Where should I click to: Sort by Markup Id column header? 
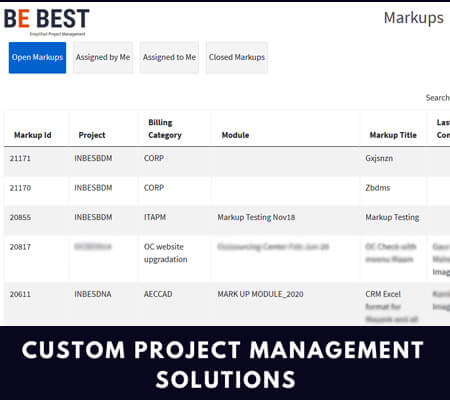pos(33,135)
